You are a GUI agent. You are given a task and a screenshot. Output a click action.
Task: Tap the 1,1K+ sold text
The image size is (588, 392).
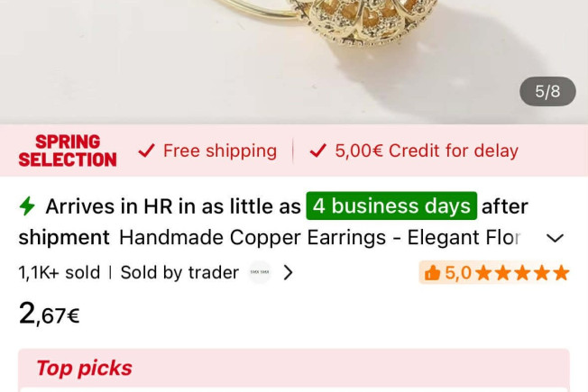(x=60, y=272)
